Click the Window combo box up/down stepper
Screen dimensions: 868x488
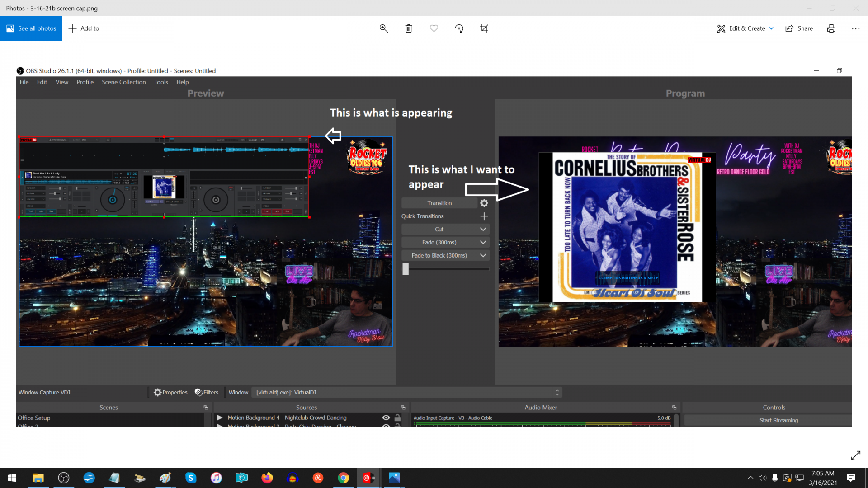pyautogui.click(x=557, y=393)
